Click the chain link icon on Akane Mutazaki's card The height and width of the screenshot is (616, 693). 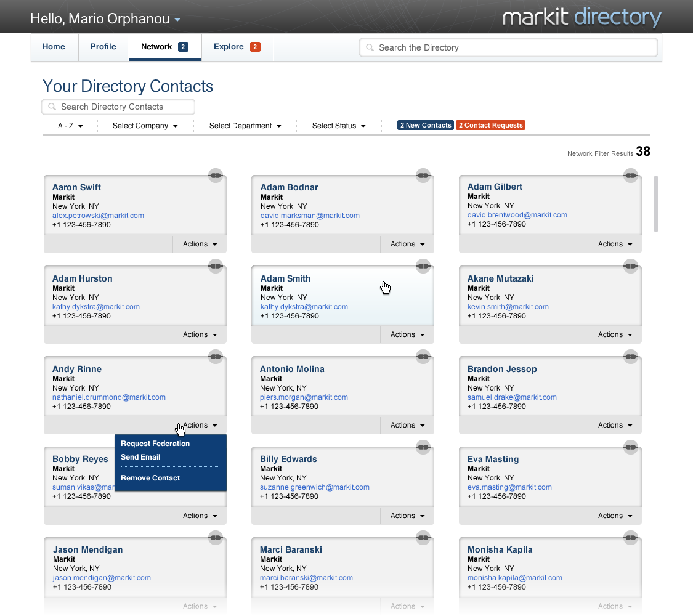(630, 266)
